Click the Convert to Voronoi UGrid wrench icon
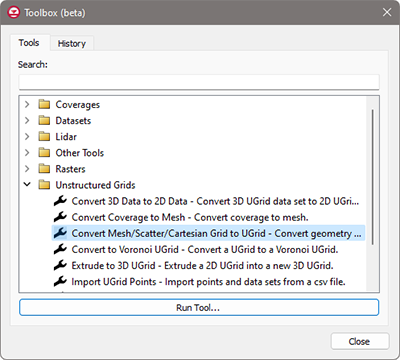400x360 pixels. (x=60, y=249)
